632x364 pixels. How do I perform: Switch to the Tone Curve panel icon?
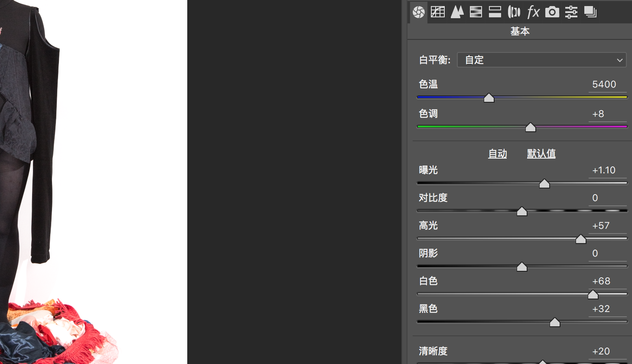tap(438, 12)
